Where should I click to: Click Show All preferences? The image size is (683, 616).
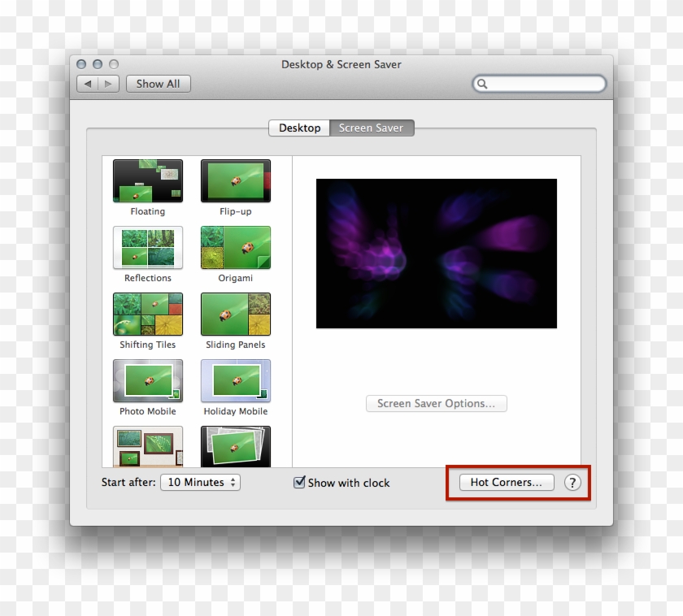point(158,84)
